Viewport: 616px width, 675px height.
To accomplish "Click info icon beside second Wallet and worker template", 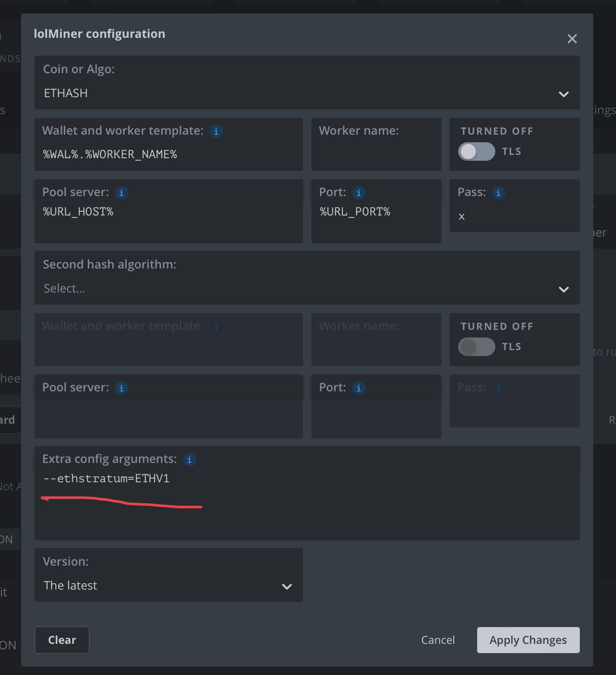I will tap(216, 327).
